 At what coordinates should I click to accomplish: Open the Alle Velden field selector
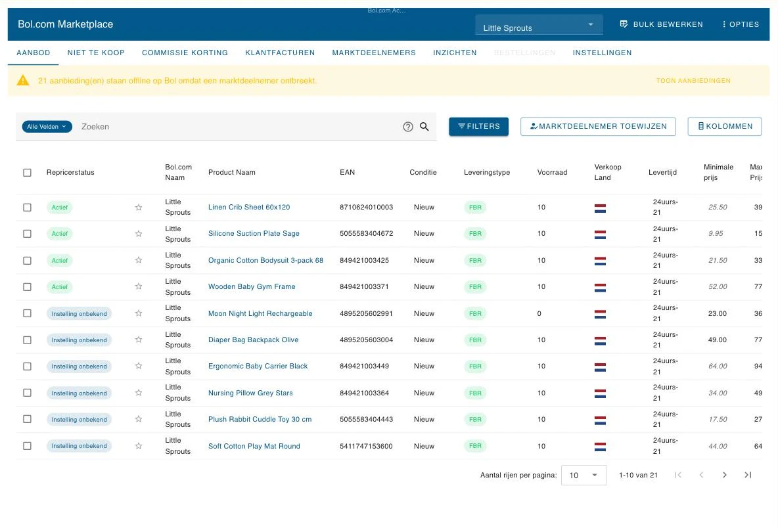(47, 126)
